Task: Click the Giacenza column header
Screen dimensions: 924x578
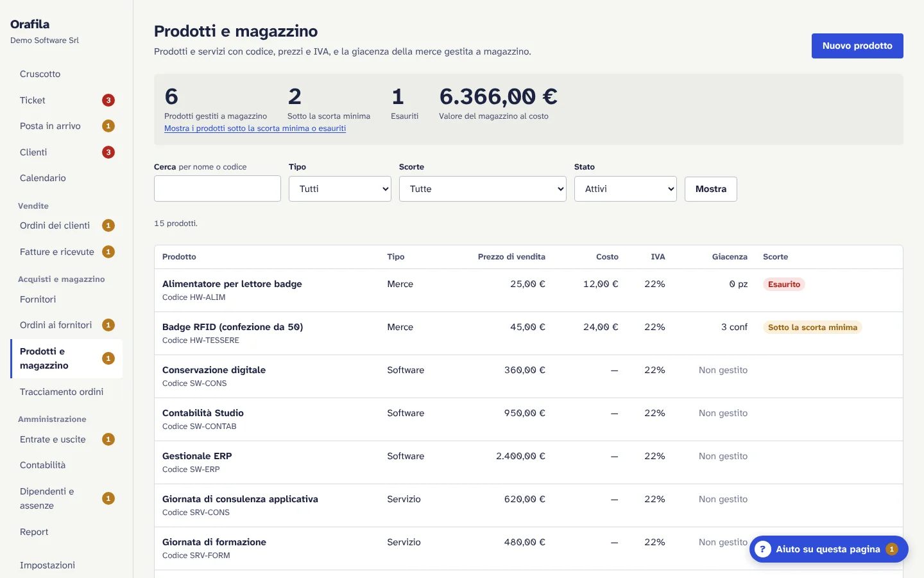Action: [730, 257]
